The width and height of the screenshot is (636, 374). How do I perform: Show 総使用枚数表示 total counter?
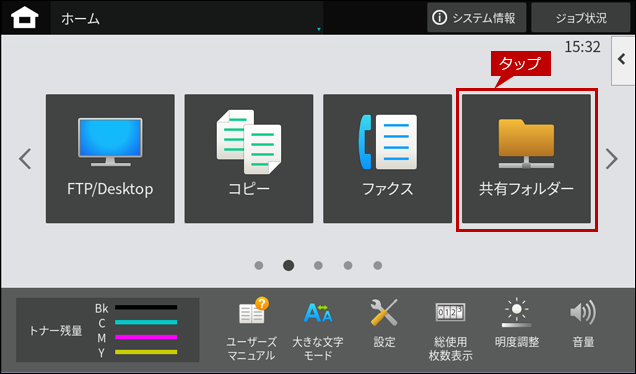click(x=450, y=329)
